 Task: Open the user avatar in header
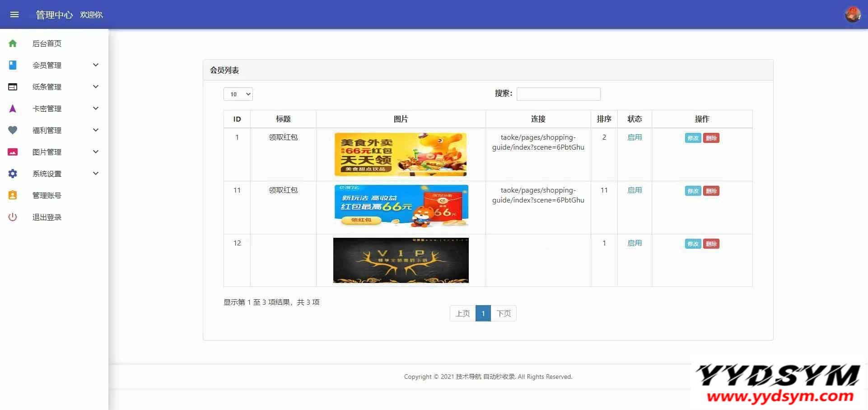tap(853, 14)
